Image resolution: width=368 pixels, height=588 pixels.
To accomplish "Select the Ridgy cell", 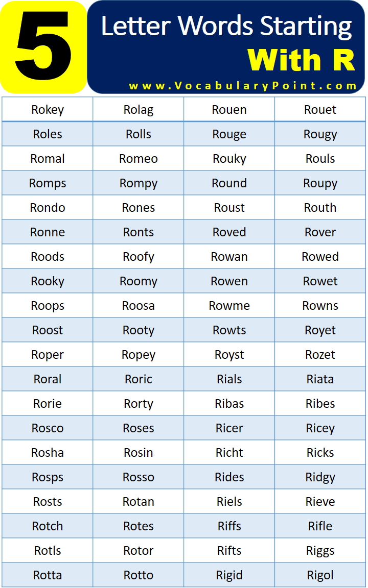I will (320, 477).
